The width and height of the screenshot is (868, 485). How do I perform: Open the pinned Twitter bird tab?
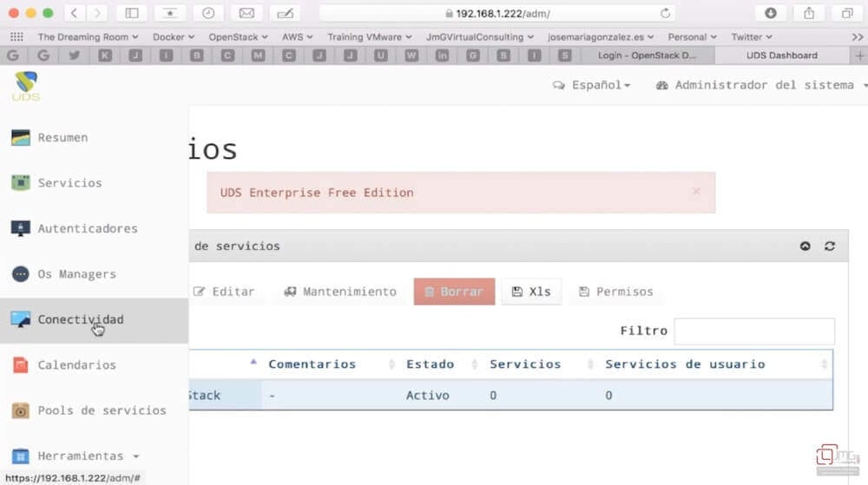point(74,56)
